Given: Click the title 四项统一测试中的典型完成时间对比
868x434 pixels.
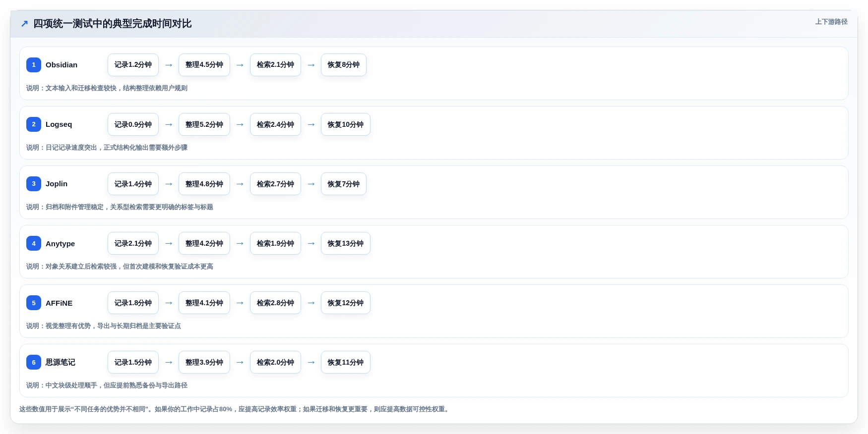Looking at the screenshot, I should [112, 24].
